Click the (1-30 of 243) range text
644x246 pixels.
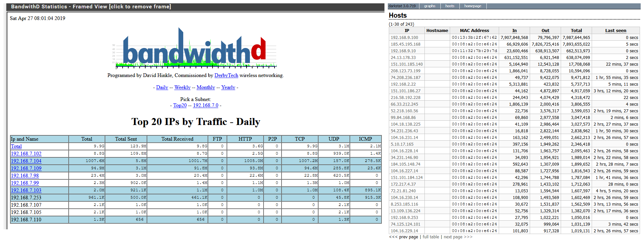tap(401, 24)
